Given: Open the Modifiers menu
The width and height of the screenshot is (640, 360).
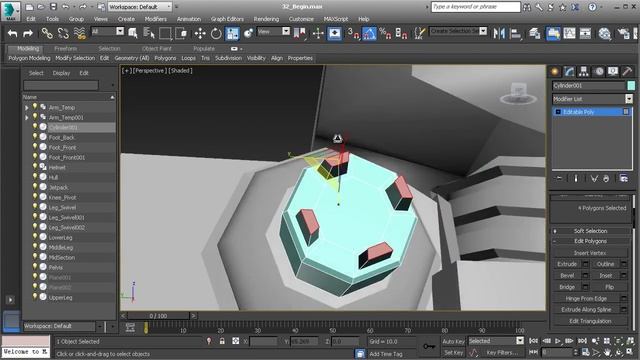Looking at the screenshot, I should [x=156, y=19].
